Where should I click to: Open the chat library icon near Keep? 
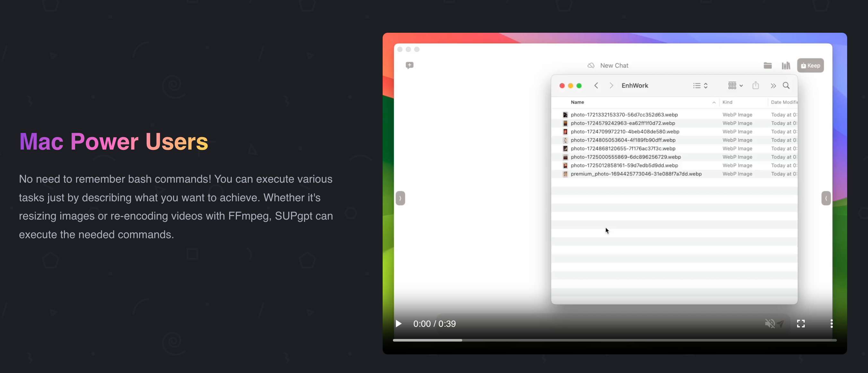[x=786, y=65]
